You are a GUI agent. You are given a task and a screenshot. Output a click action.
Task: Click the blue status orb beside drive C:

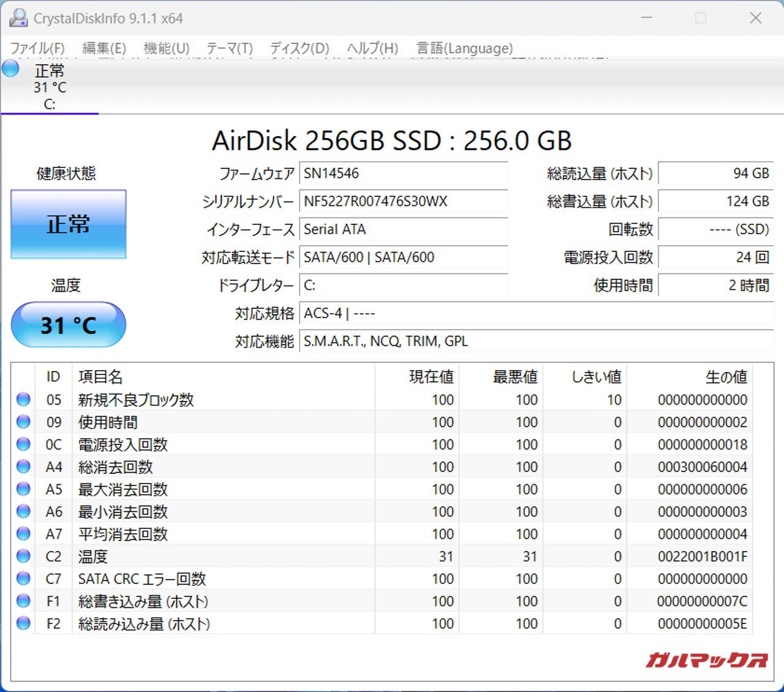[x=11, y=69]
